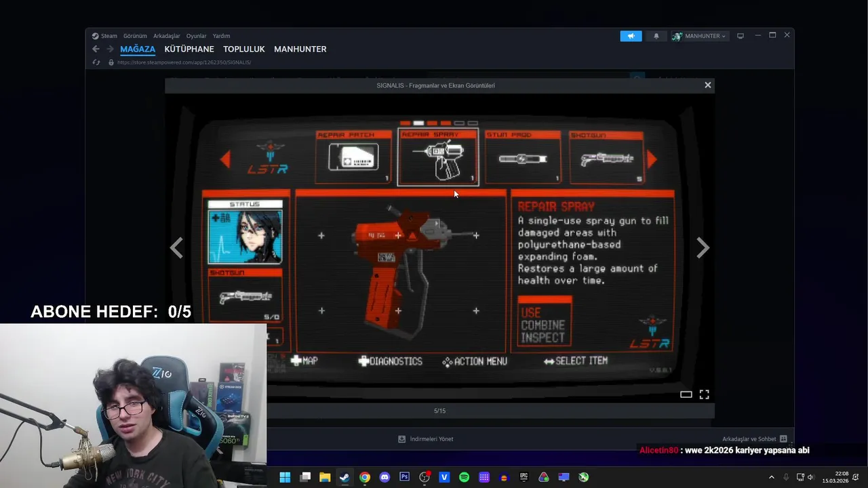
Task: Click the INSPECT option
Action: point(542,337)
